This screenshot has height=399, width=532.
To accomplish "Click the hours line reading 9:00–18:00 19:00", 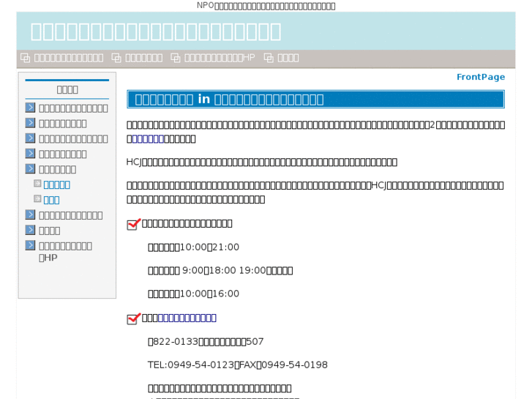I will click(x=220, y=270).
